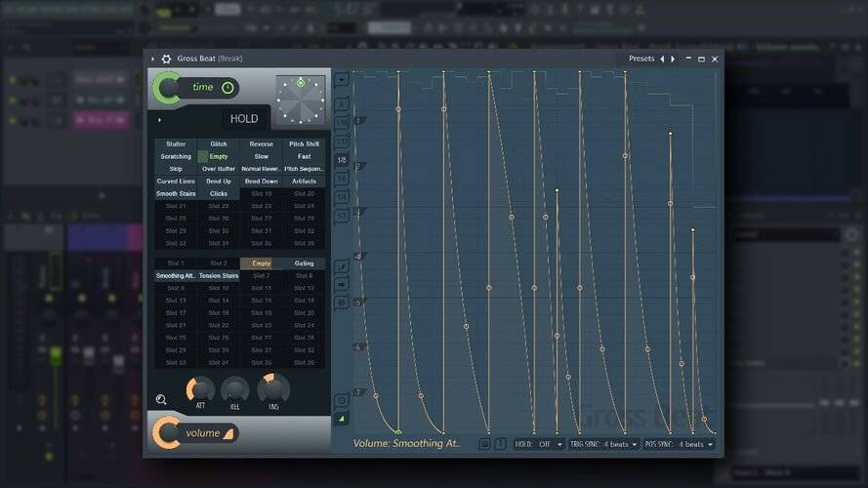
Task: Click the green triangle icon in sidebar
Action: click(x=342, y=419)
